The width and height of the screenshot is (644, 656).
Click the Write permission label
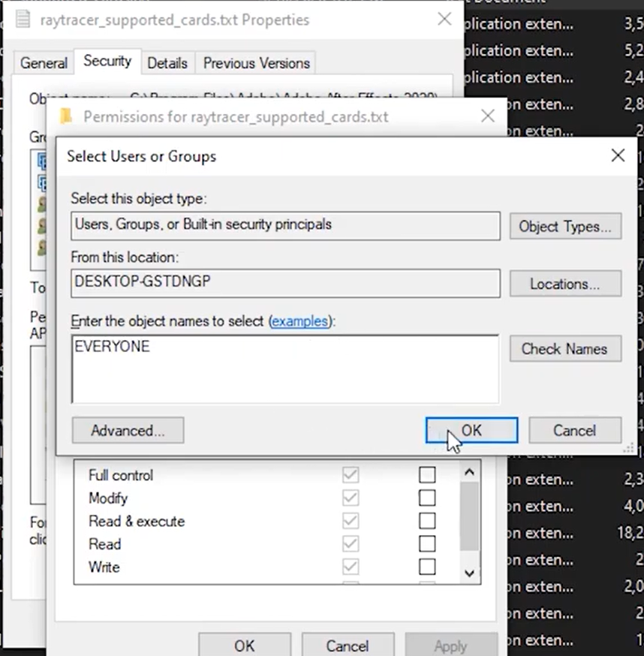click(x=104, y=567)
